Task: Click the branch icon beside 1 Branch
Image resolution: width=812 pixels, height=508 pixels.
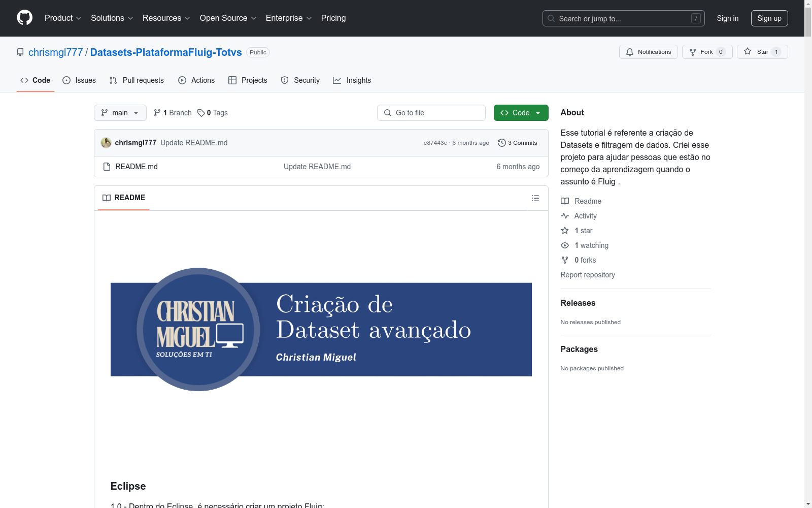Action: point(157,113)
